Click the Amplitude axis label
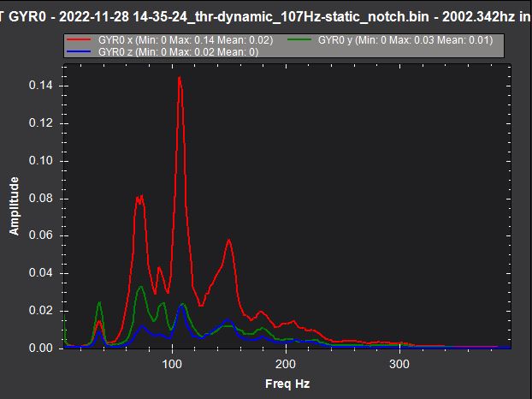This screenshot has height=399, width=532. 15,205
